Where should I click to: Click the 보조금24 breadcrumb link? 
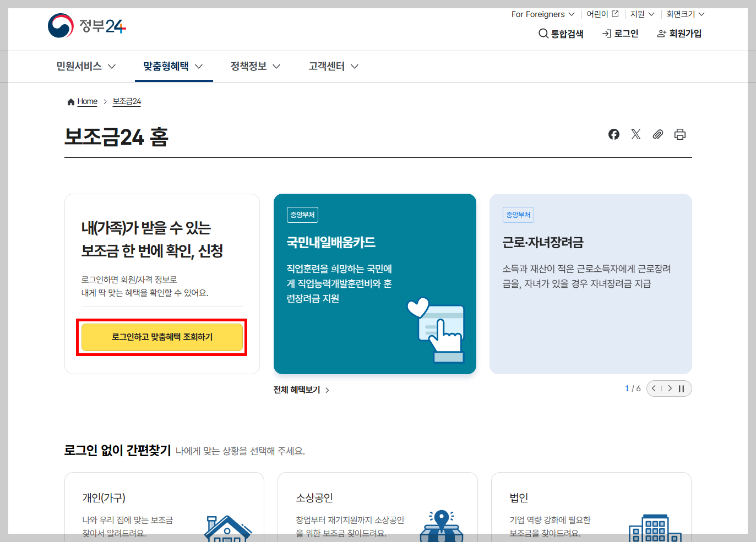coord(127,101)
